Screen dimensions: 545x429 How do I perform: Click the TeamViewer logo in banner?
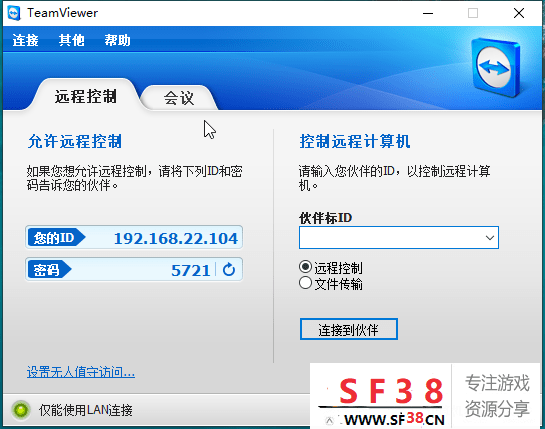pos(496,67)
